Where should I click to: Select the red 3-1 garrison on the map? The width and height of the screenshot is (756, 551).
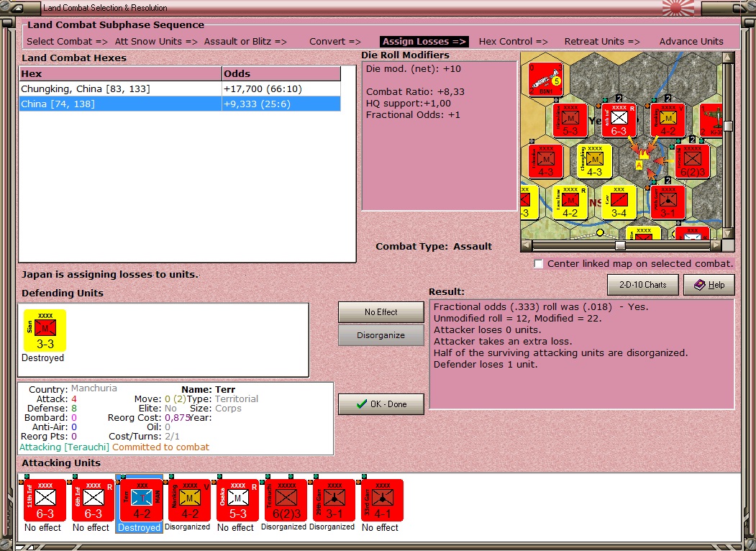coord(668,202)
